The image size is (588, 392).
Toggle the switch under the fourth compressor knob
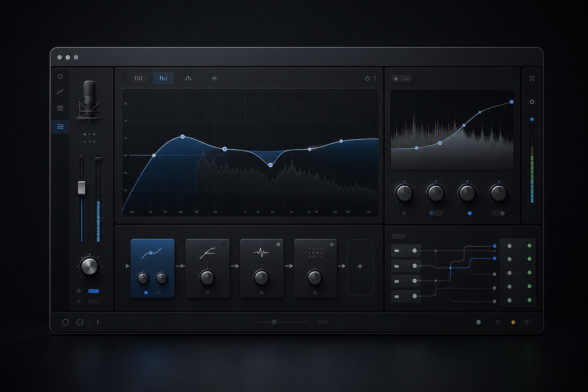(x=498, y=213)
